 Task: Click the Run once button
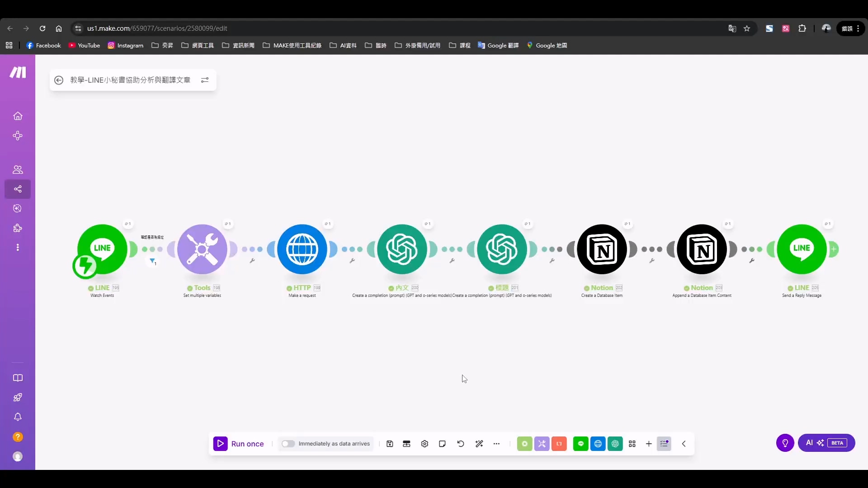239,444
